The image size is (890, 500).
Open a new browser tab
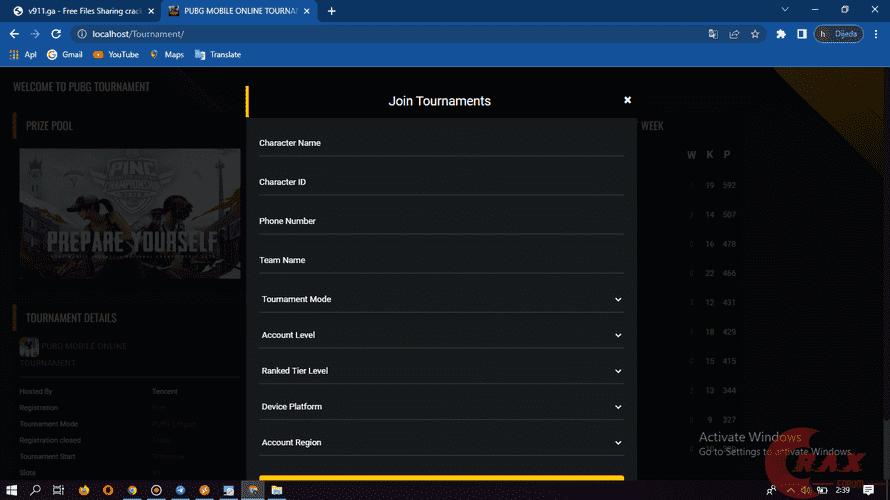pos(331,11)
